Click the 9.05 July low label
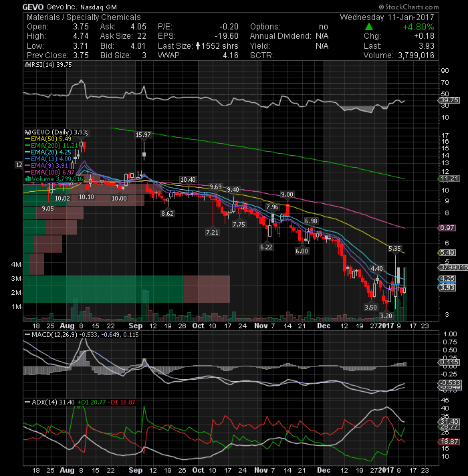Screen dimensions: 468x476 (47, 209)
